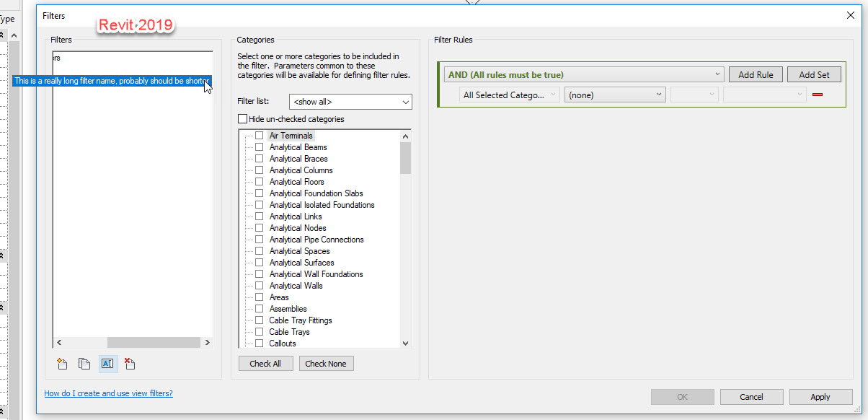Enable Hide un-checked categories
Viewport: 868px width, 420px height.
point(243,118)
